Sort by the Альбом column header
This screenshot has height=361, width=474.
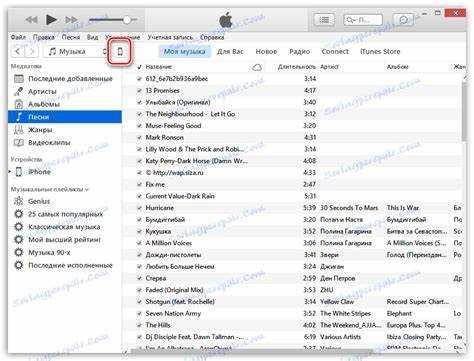point(397,67)
